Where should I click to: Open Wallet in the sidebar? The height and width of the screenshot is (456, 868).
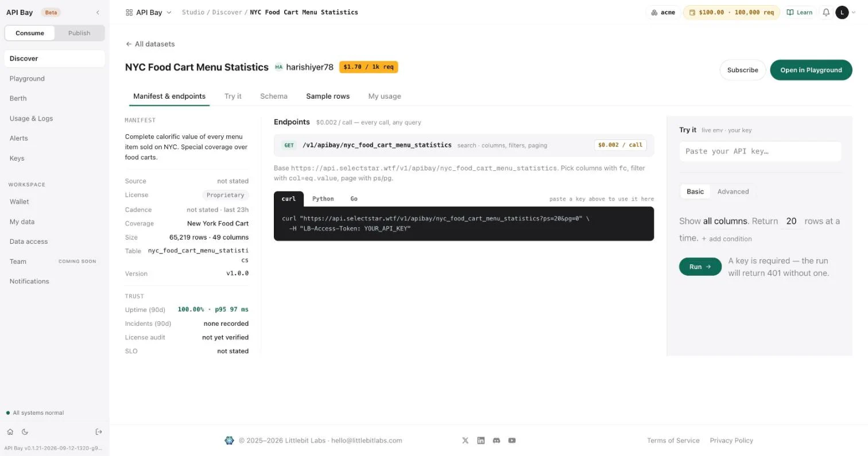(x=55, y=202)
